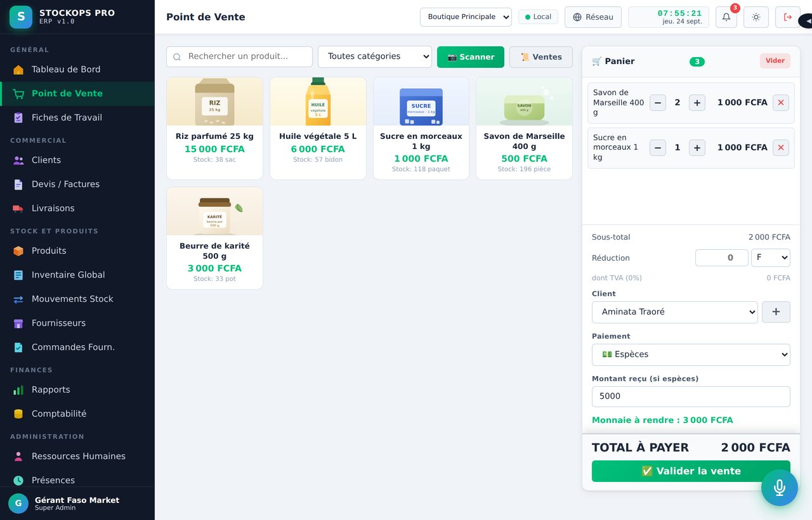Click the red logout icon
The image size is (812, 520).
coord(787,17)
